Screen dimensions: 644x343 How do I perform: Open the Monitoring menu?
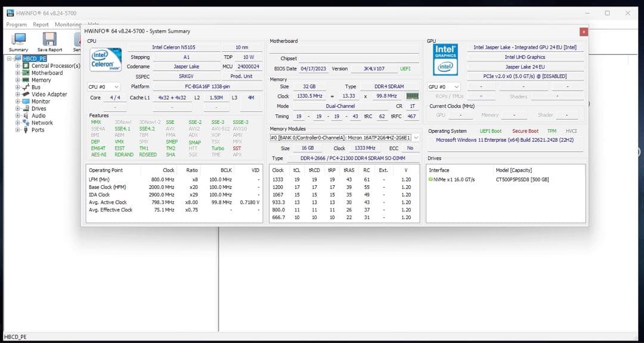coord(67,24)
